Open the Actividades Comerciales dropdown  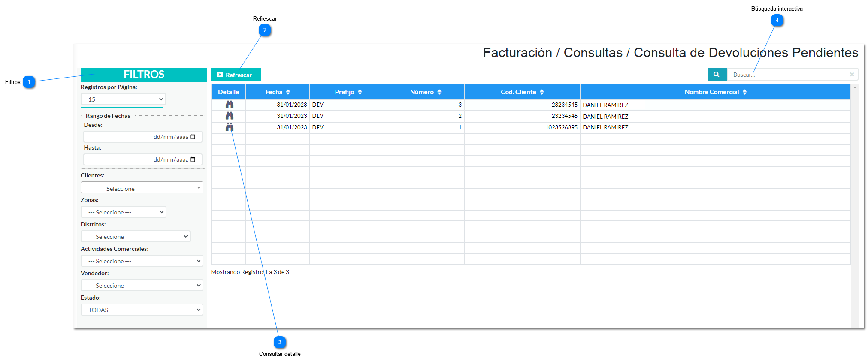point(142,261)
